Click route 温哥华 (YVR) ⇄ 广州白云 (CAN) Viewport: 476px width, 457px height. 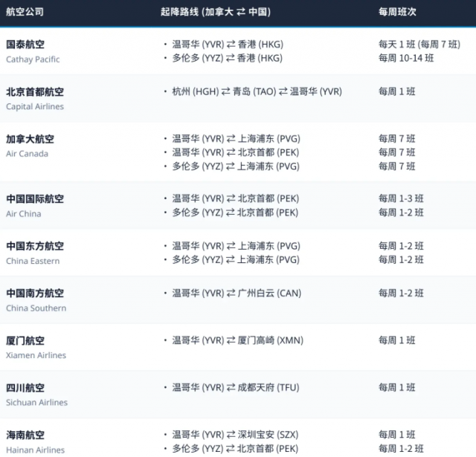(237, 293)
